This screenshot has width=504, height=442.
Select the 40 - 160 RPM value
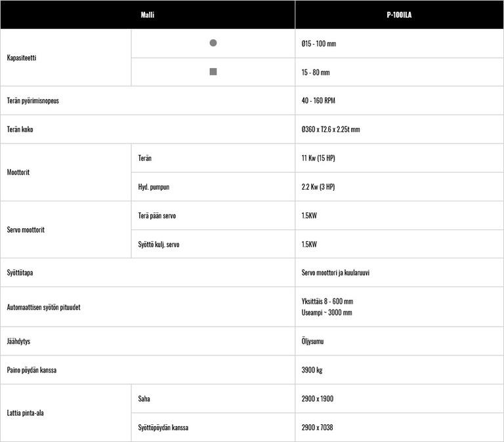(318, 101)
